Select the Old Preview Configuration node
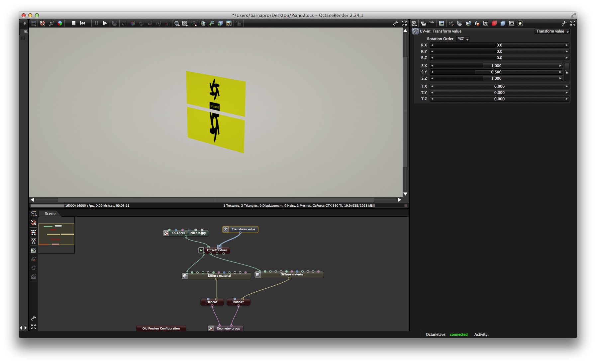596x364 pixels. 161,328
